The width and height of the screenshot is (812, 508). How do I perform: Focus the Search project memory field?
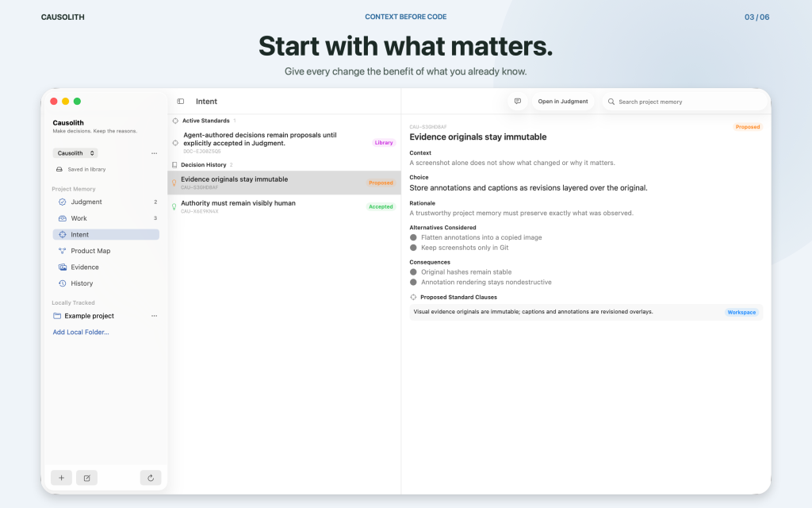tap(684, 102)
